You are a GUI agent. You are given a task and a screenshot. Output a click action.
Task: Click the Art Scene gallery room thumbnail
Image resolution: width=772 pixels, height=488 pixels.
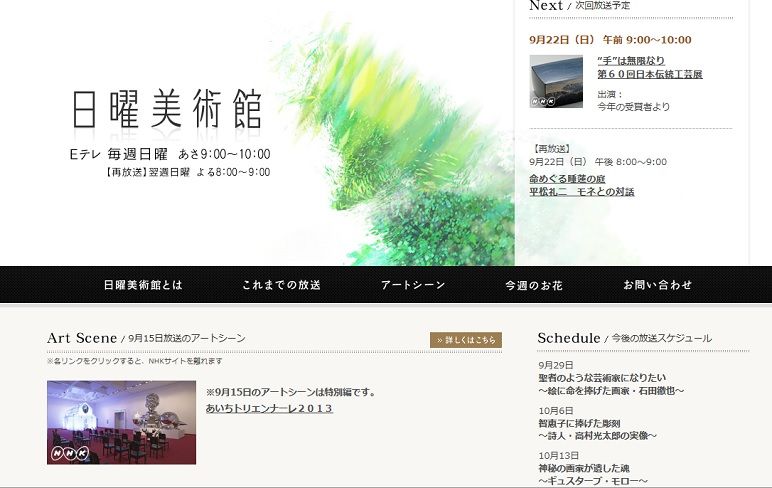point(122,422)
